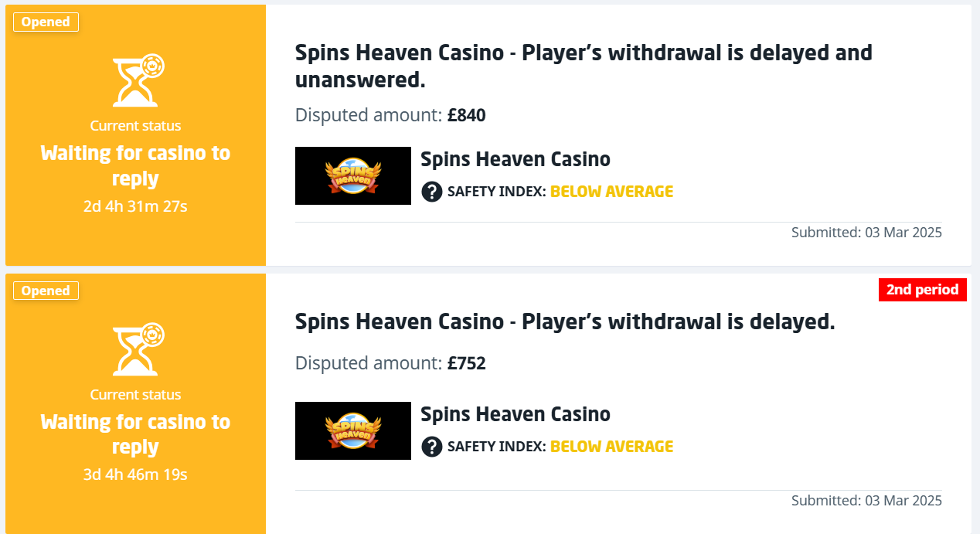Click 'BELOW AVERAGE' safety rating, first complaint
980x534 pixels.
[611, 192]
